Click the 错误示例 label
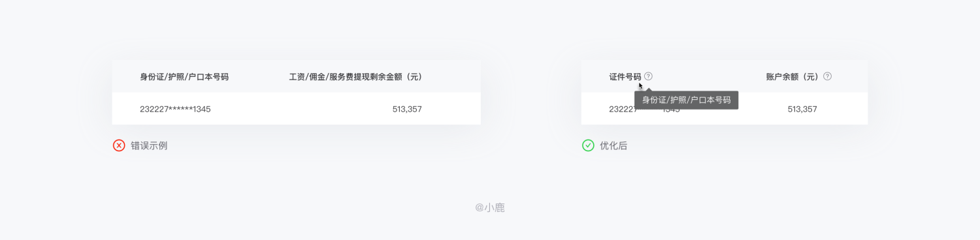Image resolution: width=980 pixels, height=240 pixels. [x=149, y=145]
